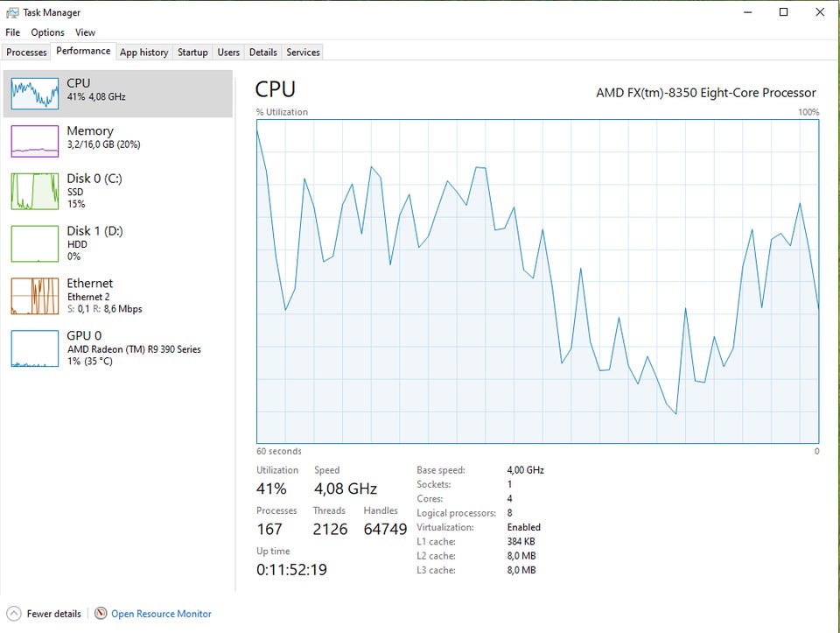Open the View menu
The height and width of the screenshot is (633, 840).
(85, 32)
